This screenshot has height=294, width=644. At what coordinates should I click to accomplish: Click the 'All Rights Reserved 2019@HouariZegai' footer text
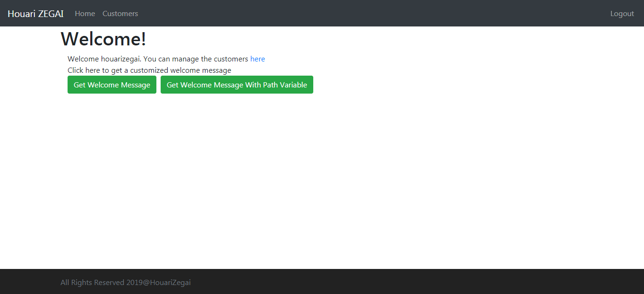pyautogui.click(x=126, y=283)
